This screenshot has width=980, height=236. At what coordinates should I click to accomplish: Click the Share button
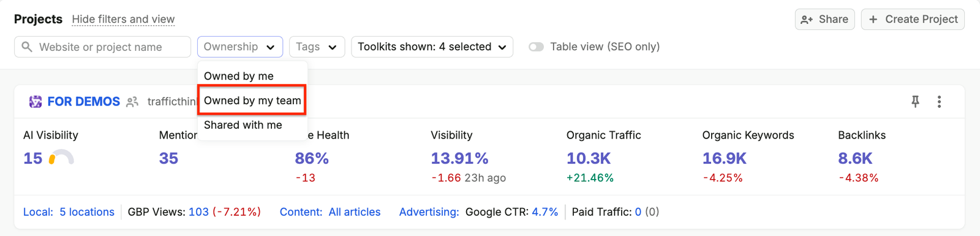[x=824, y=19]
